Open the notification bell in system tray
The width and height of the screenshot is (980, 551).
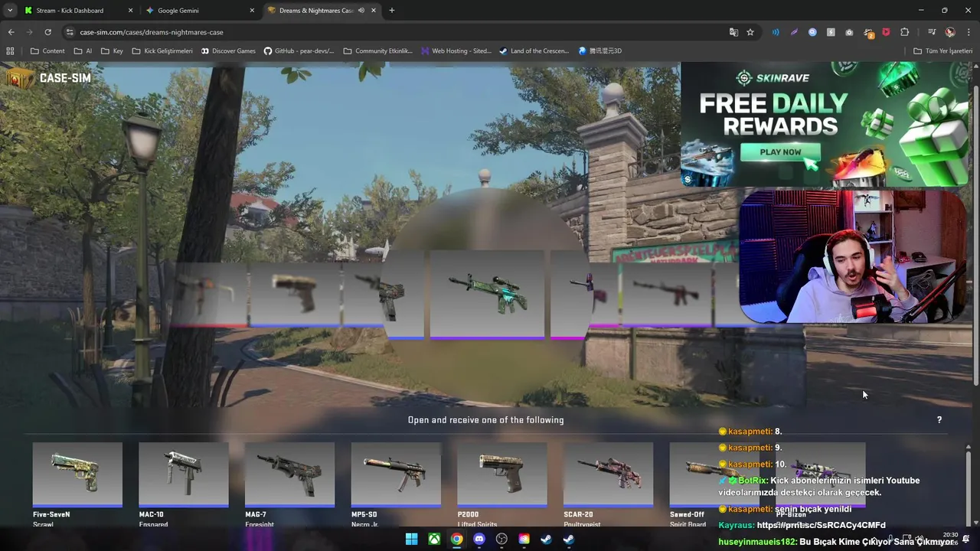(966, 540)
